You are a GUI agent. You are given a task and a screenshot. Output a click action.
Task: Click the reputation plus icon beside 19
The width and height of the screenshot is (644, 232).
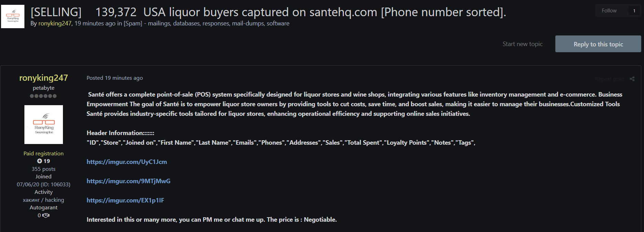40,161
